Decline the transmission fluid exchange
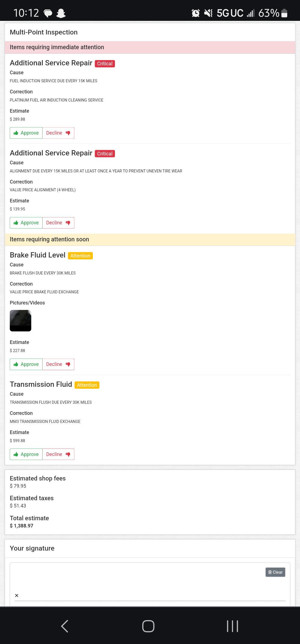 point(58,454)
